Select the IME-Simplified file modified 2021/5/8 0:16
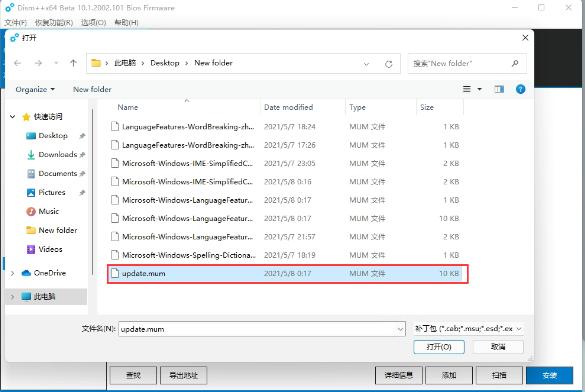 pos(287,182)
